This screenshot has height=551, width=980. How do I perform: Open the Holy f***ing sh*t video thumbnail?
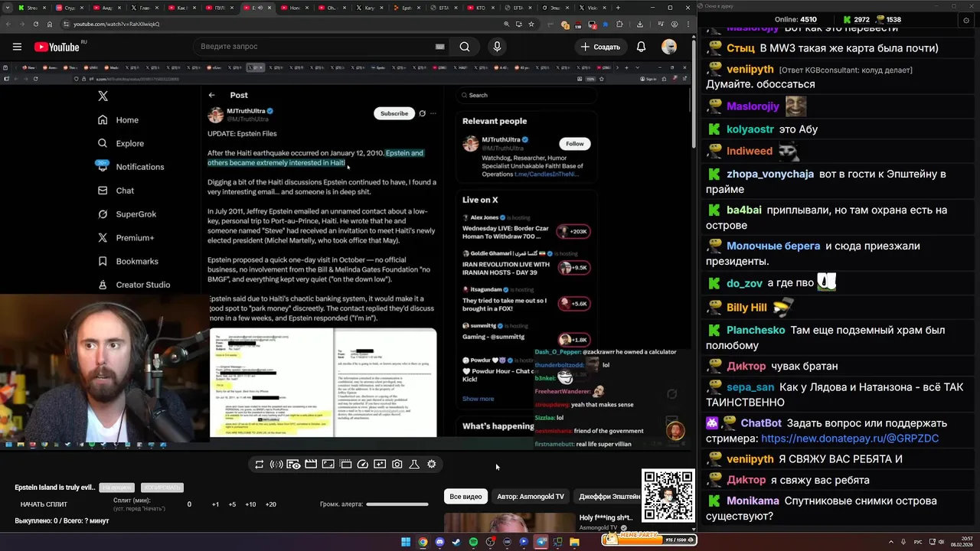point(509,523)
